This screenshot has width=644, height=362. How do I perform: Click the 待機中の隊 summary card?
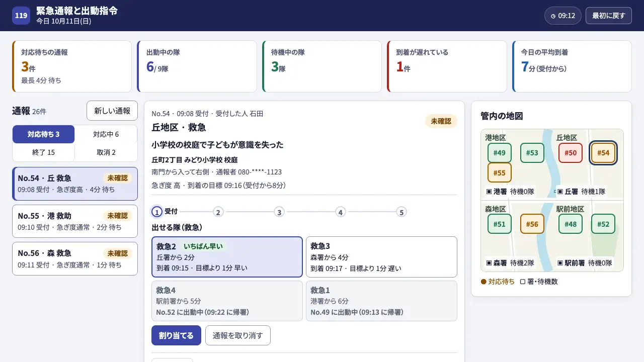pyautogui.click(x=322, y=66)
